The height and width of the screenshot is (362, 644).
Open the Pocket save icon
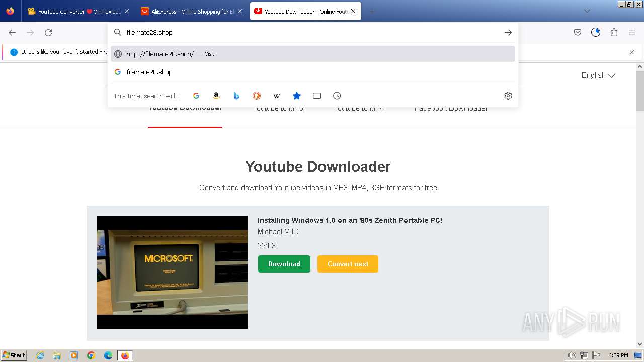click(578, 32)
